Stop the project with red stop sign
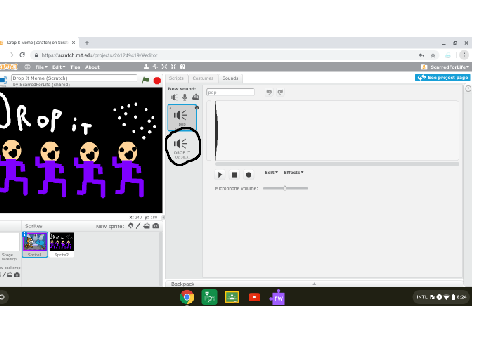The height and width of the screenshot is (360, 480). pyautogui.click(x=157, y=80)
